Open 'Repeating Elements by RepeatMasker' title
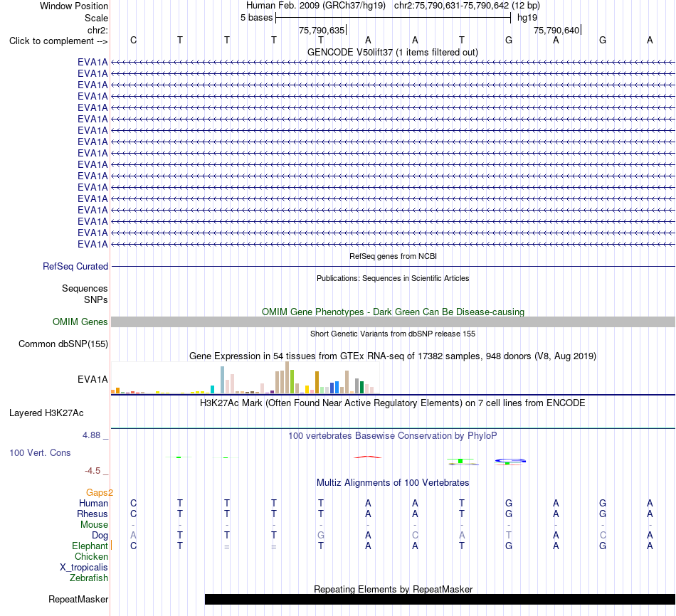676x616 pixels. click(393, 589)
